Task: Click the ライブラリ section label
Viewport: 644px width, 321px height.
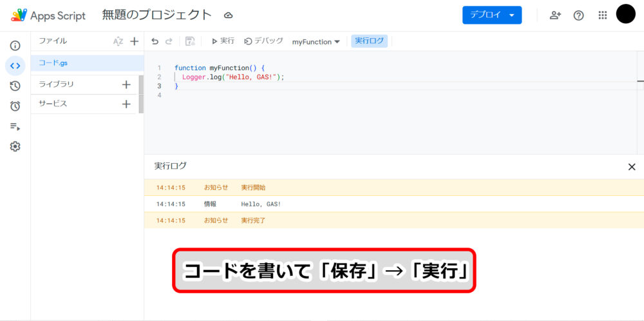Action: click(x=56, y=84)
